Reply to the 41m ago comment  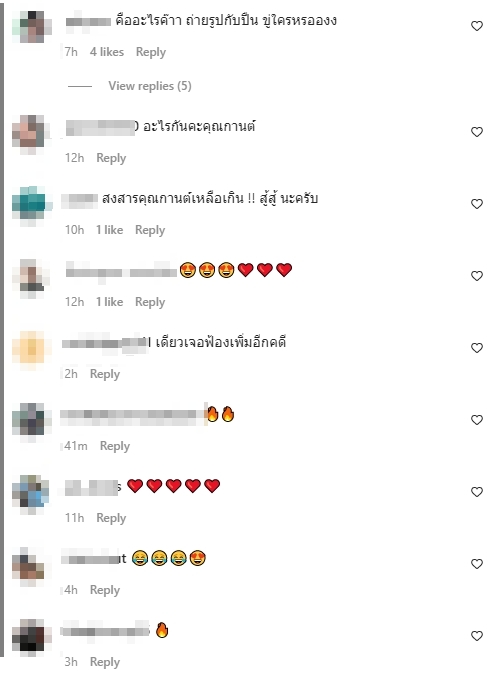[115, 446]
